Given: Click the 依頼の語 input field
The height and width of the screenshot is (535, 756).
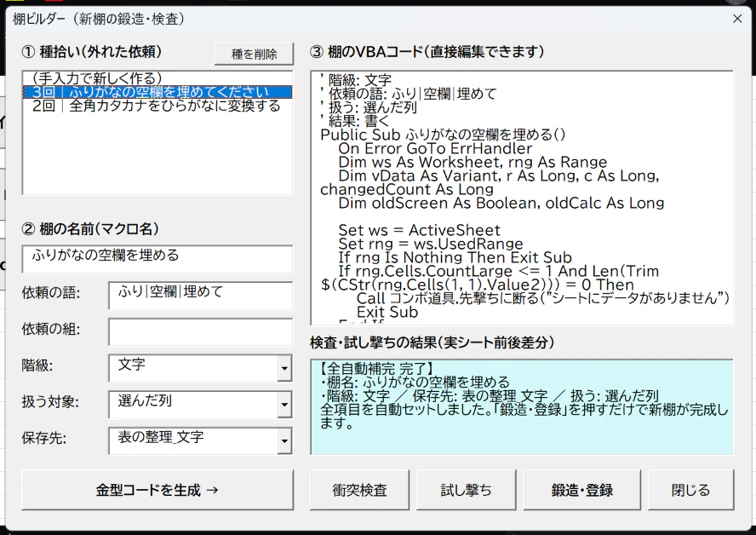Looking at the screenshot, I should tap(201, 296).
